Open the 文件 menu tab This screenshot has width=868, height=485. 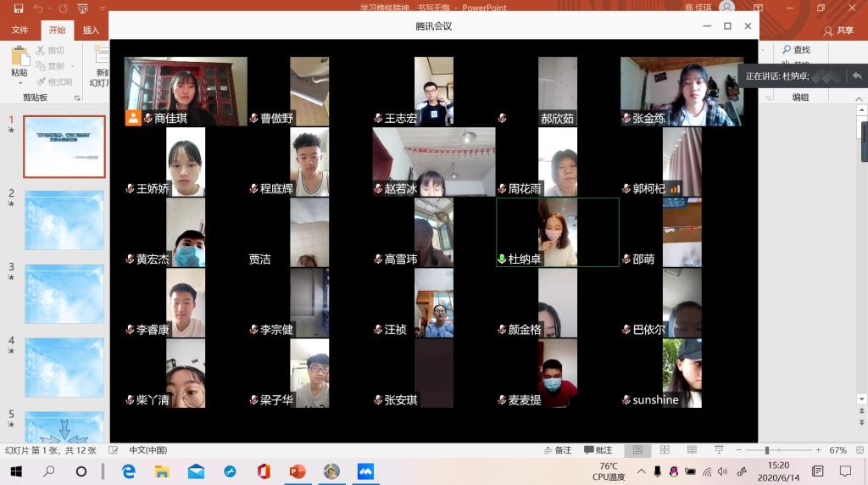click(19, 31)
